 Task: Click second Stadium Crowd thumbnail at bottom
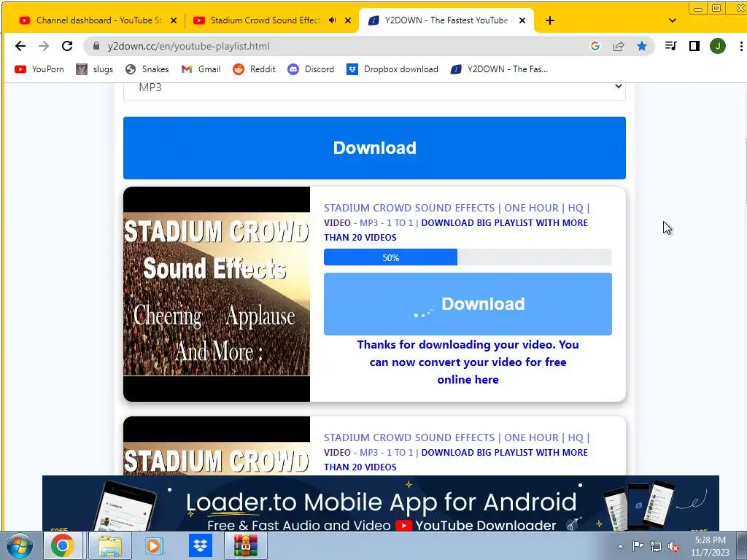216,446
